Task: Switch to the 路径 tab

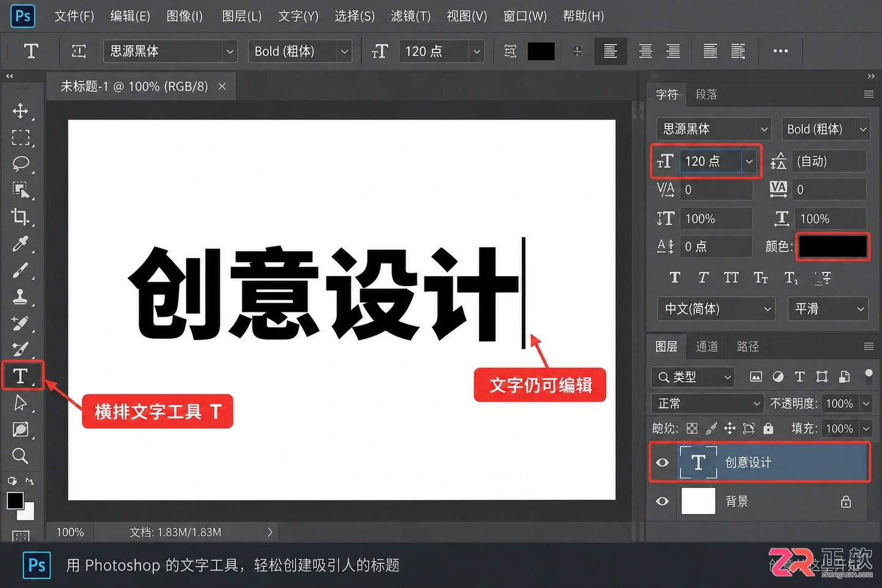Action: click(748, 347)
